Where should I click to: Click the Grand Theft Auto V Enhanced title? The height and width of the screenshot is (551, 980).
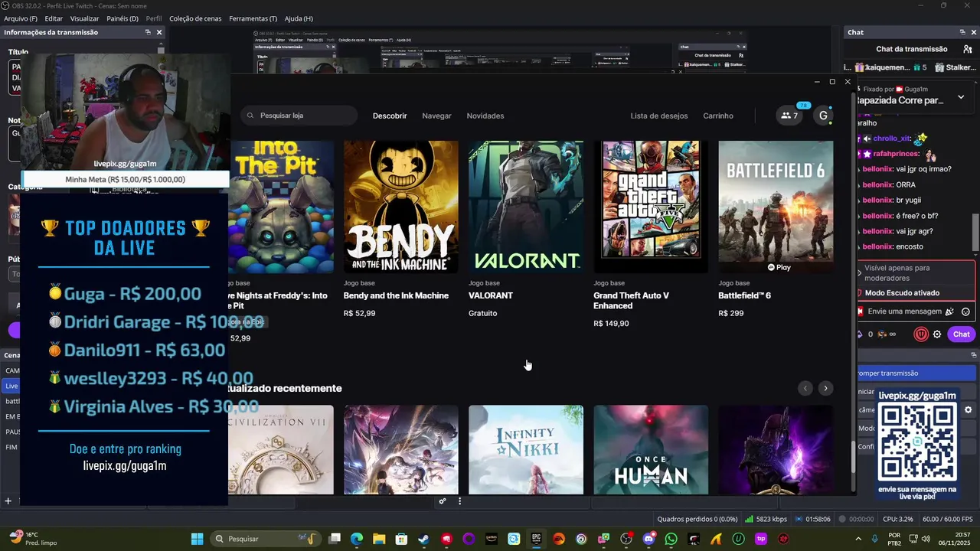tap(632, 301)
